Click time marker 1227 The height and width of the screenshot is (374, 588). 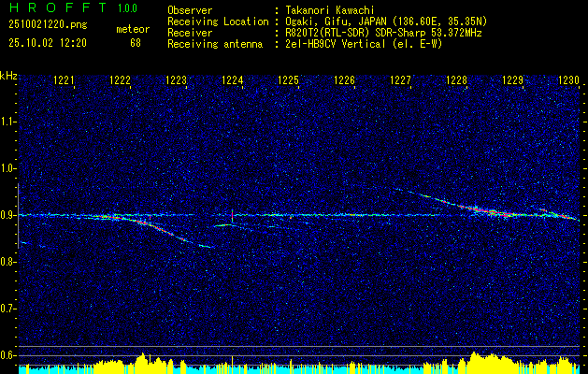point(400,80)
